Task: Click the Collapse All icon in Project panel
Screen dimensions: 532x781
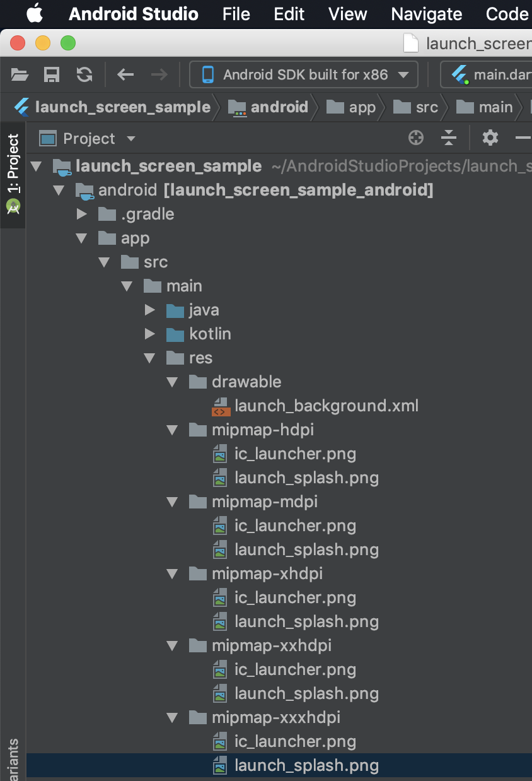Action: click(x=448, y=138)
